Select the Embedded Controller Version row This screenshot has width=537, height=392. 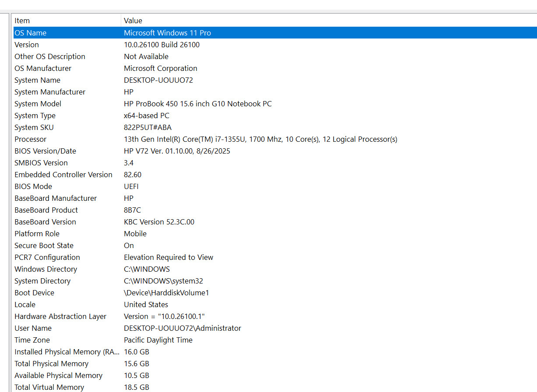pos(275,175)
